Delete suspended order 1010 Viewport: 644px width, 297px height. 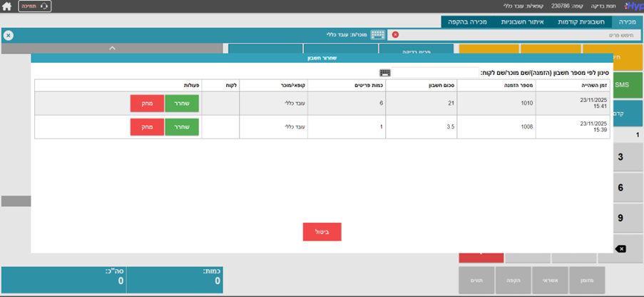click(147, 103)
